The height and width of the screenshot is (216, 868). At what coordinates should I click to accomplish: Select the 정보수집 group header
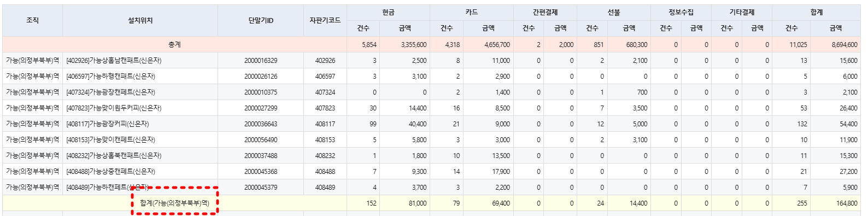[681, 12]
